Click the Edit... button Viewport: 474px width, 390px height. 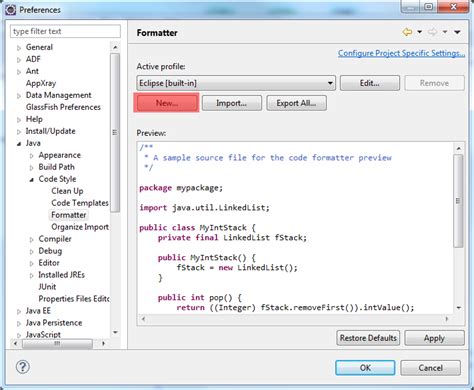370,83
